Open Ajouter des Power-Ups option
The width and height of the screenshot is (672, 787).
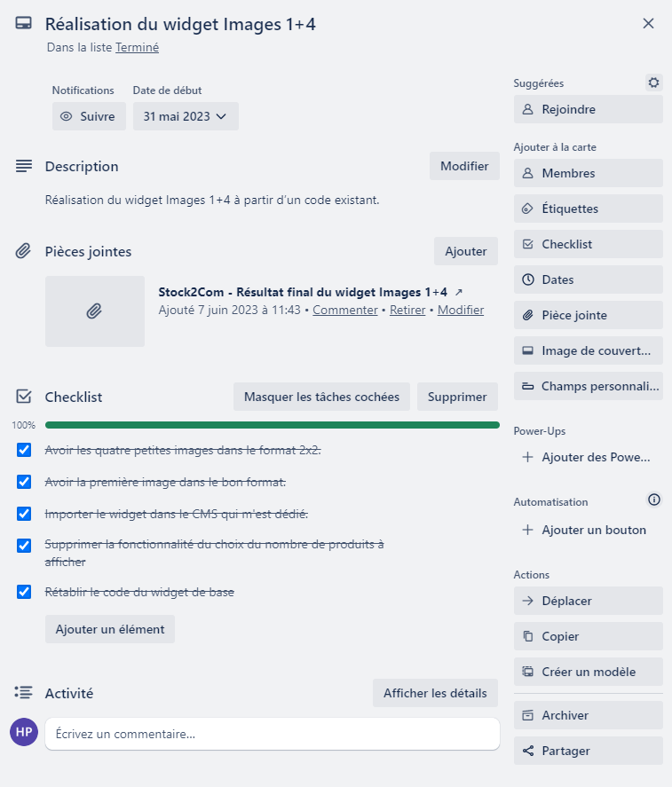[x=588, y=458]
